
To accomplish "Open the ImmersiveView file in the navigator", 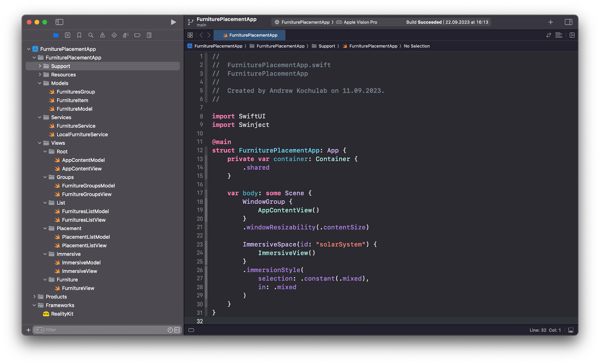I will pyautogui.click(x=76, y=271).
